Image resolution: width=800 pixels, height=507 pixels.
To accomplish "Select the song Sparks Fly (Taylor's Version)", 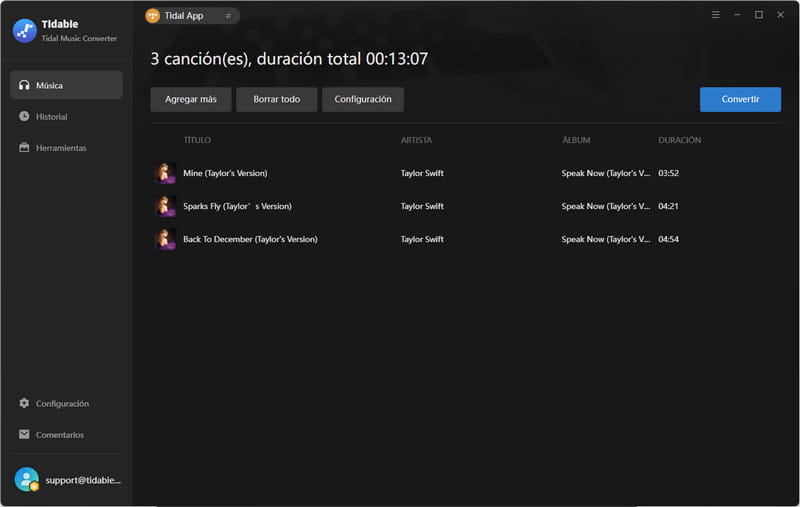I will [237, 206].
